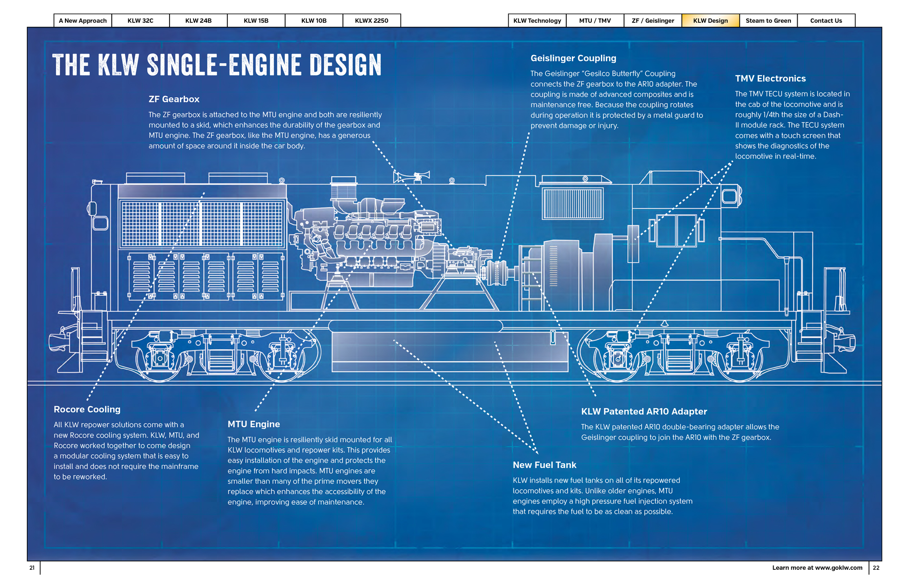Click the AR10 Adapter description paragraph

coord(680,432)
